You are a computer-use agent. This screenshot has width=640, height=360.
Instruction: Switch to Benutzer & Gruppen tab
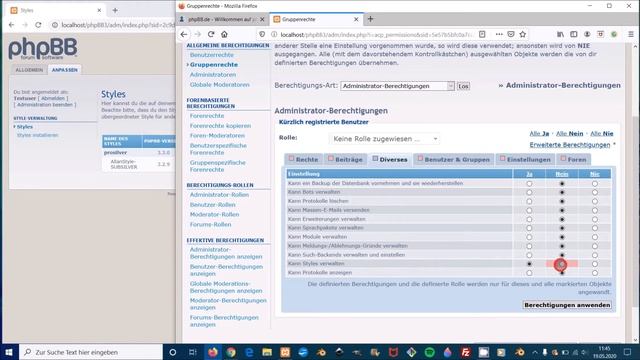tap(453, 159)
